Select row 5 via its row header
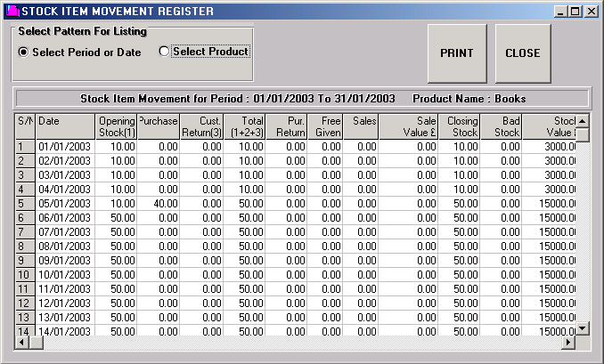This screenshot has height=364, width=604. (24, 203)
